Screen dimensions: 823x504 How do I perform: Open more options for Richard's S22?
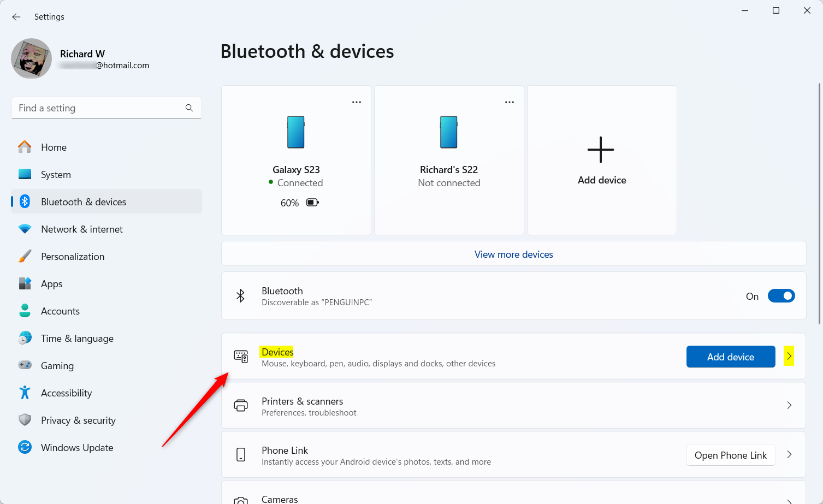point(510,102)
